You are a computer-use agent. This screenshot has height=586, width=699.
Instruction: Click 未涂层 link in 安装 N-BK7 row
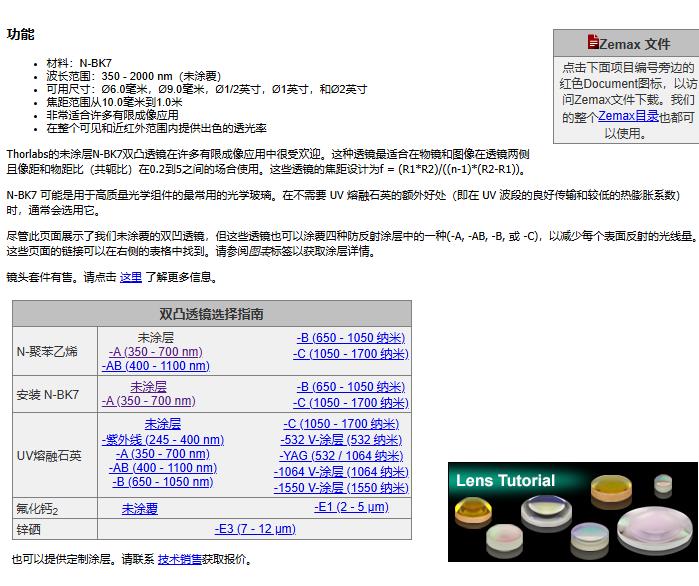point(148,386)
